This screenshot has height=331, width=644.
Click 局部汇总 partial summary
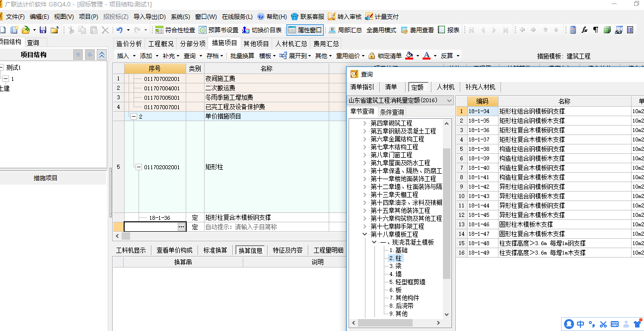(x=345, y=30)
